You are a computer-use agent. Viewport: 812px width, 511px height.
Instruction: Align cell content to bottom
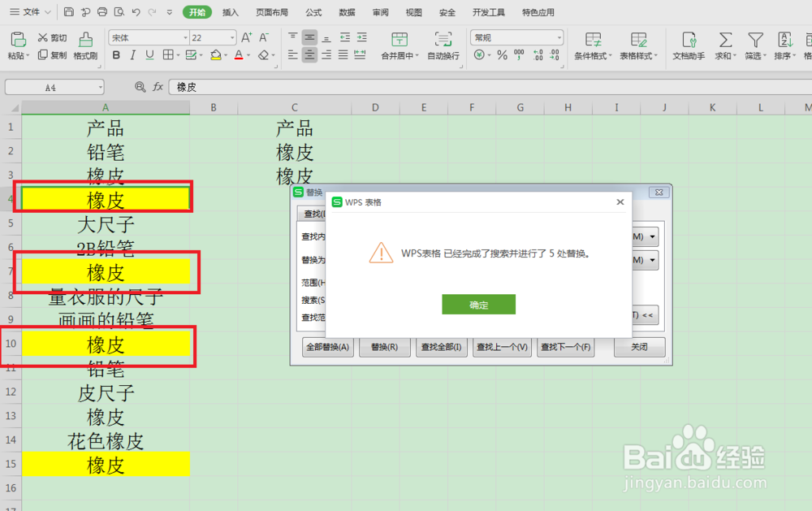(x=326, y=37)
